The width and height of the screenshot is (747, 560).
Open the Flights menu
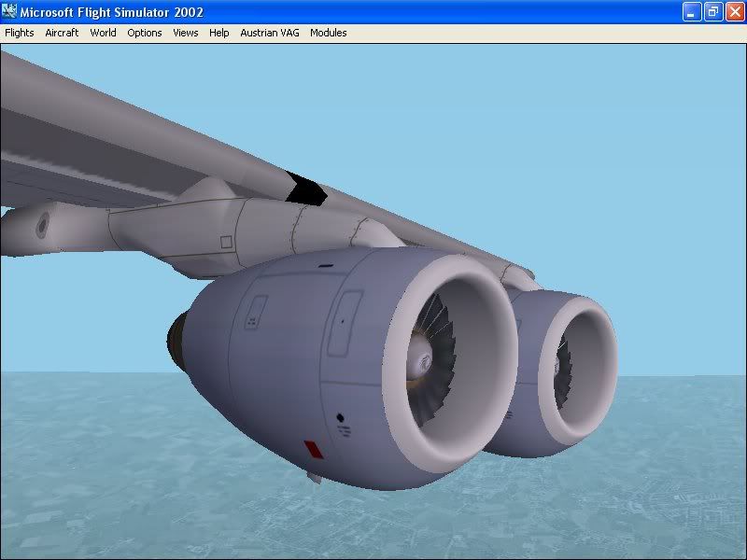pos(20,33)
